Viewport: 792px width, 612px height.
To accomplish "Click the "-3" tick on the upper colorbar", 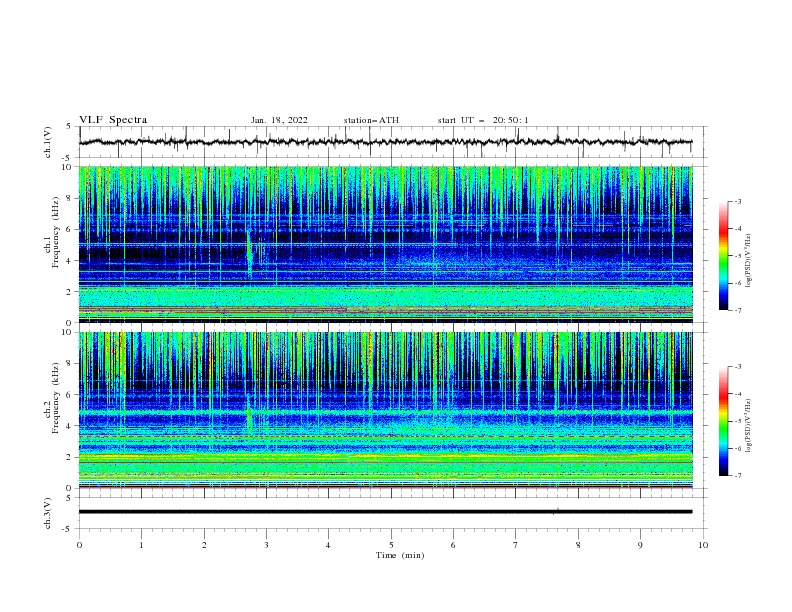I will [x=738, y=201].
